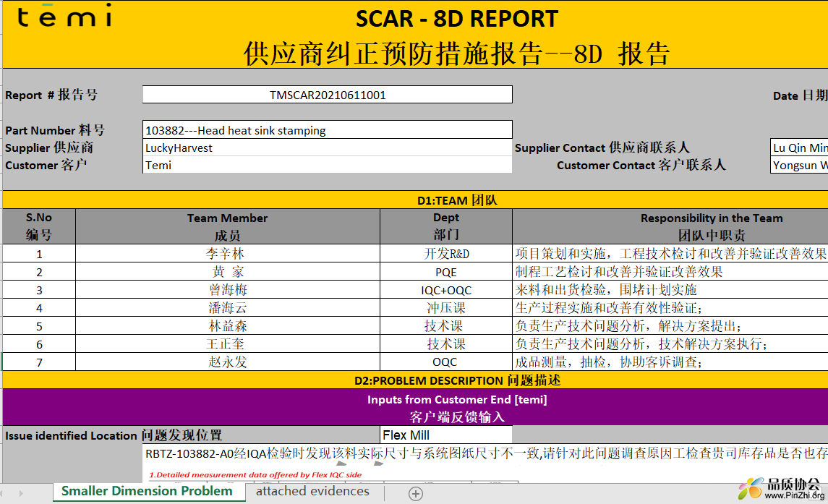Select team member cell 曾海梅
This screenshot has height=504, width=828.
228,289
